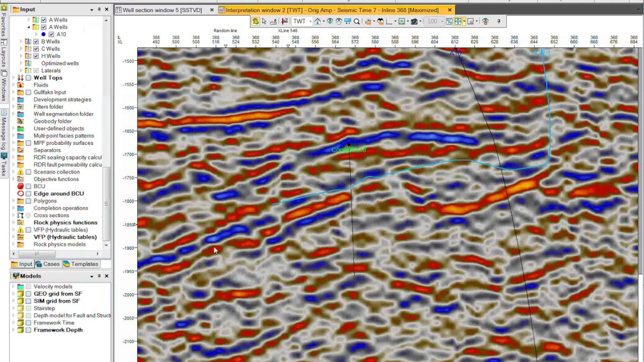The height and width of the screenshot is (362, 644).
Task: Select Framework Time model item
Action: coord(54,323)
